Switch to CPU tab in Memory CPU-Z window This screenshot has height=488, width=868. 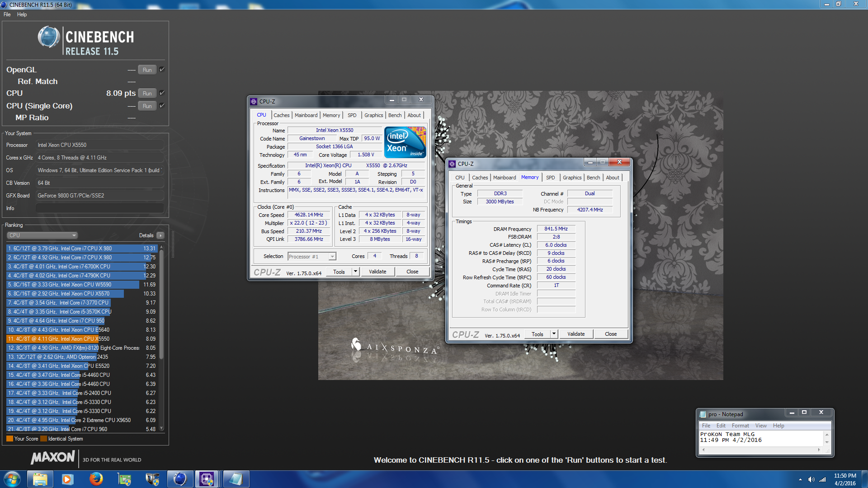tap(460, 178)
